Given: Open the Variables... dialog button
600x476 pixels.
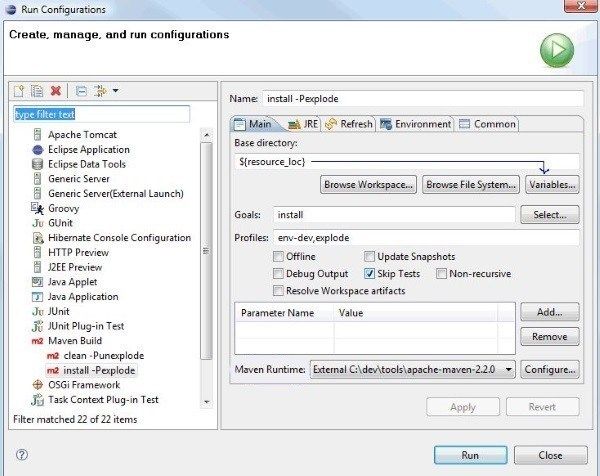Looking at the screenshot, I should coord(552,184).
